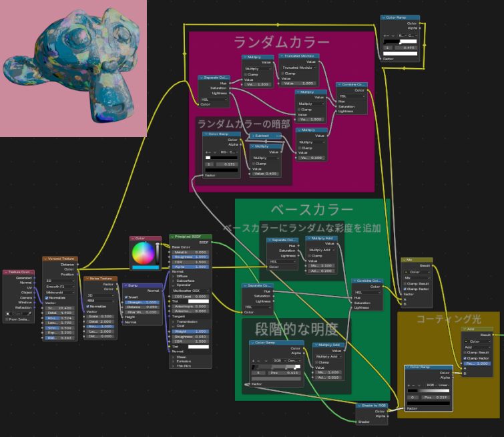Viewport: 504px width, 437px height.
Task: Open the Truncated Modulo operation dropdown
Action: point(296,67)
